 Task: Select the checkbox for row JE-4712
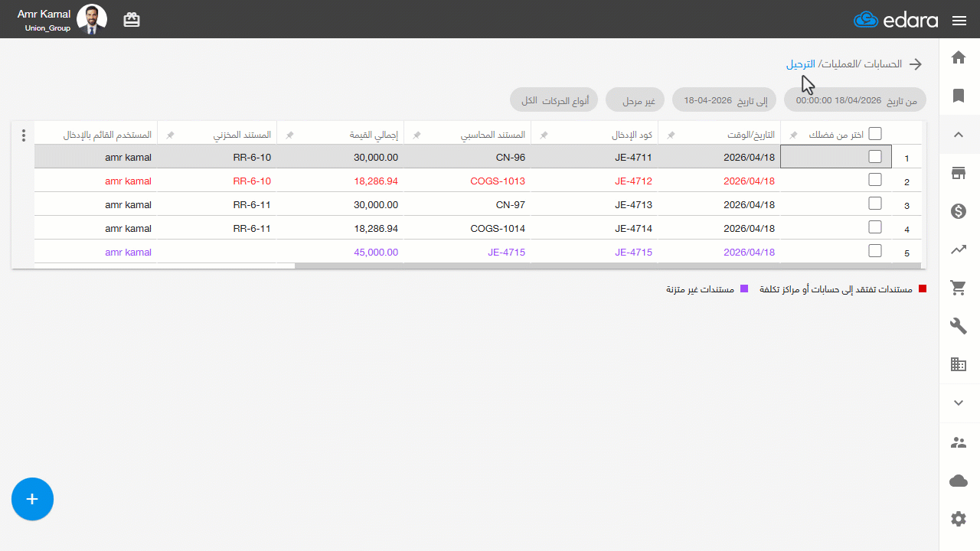point(875,180)
